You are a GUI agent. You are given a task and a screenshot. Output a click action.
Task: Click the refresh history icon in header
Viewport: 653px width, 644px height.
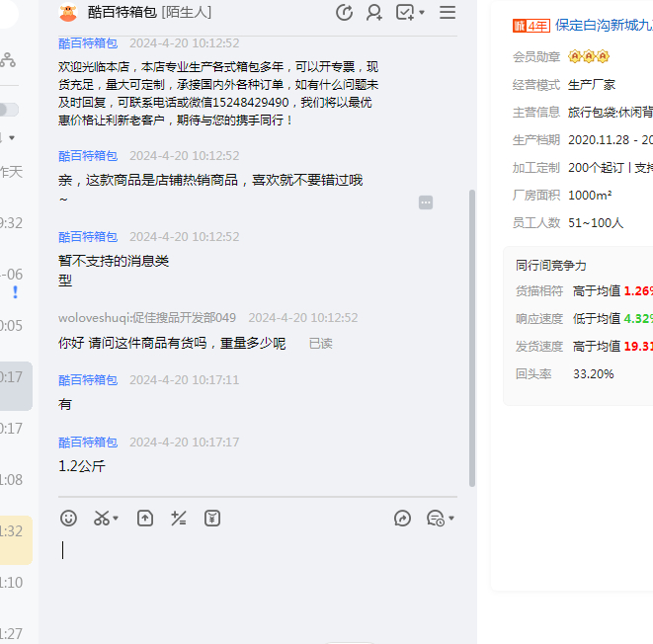coord(345,13)
